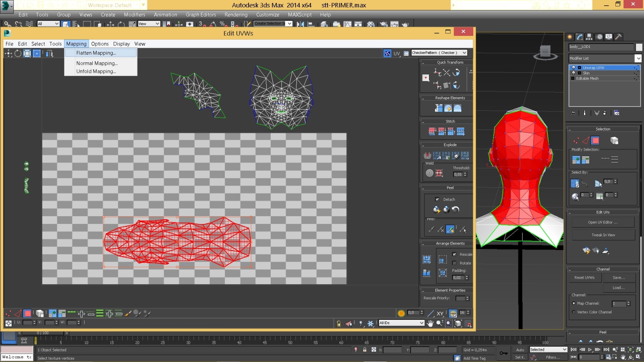Switch to the Hierarchy command panel tab

[x=589, y=37]
